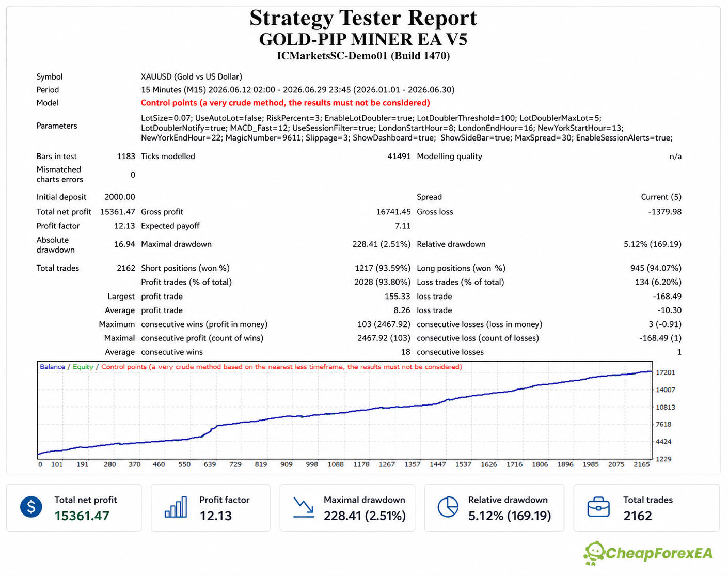Click the balance curve in the chart
Viewport: 728px width, 576px height.
[344, 413]
